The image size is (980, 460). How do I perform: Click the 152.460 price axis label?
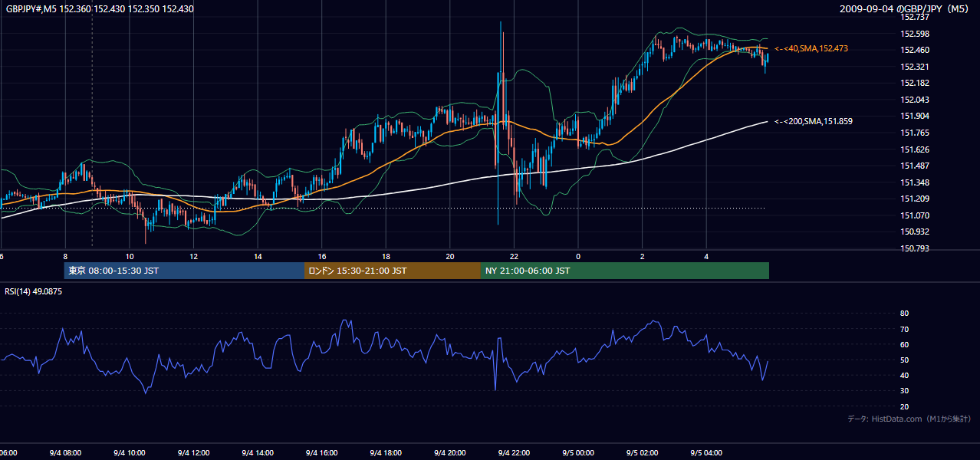(x=916, y=50)
